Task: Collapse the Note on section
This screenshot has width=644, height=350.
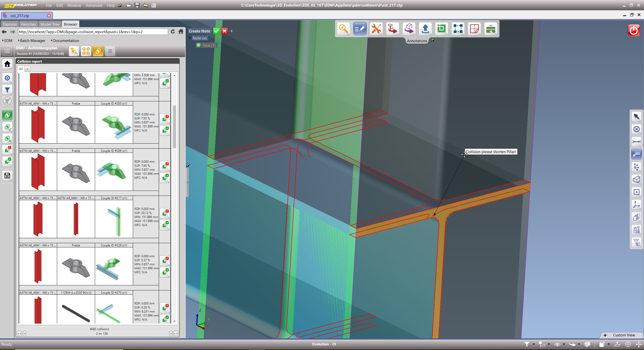Action: [190, 38]
